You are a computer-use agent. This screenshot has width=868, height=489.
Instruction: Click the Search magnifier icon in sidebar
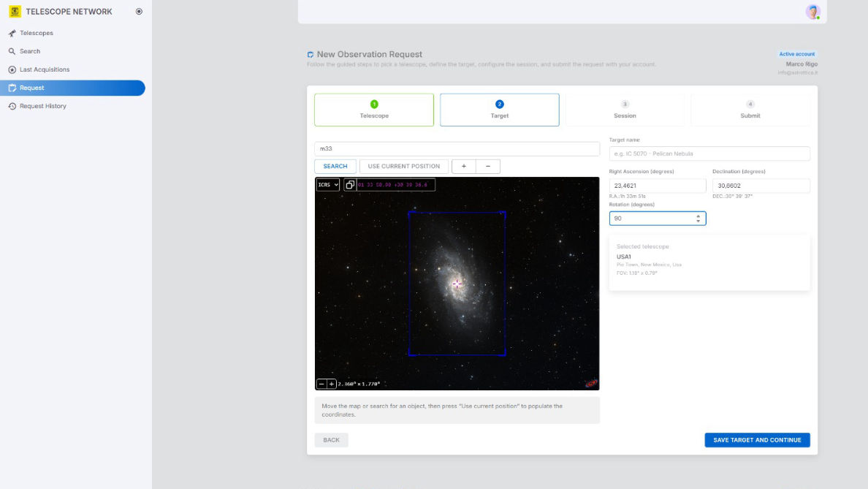[x=12, y=51]
